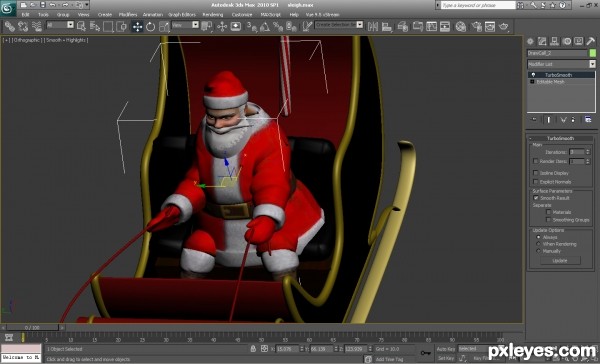Enable the Render Iters checkbox

(535, 162)
